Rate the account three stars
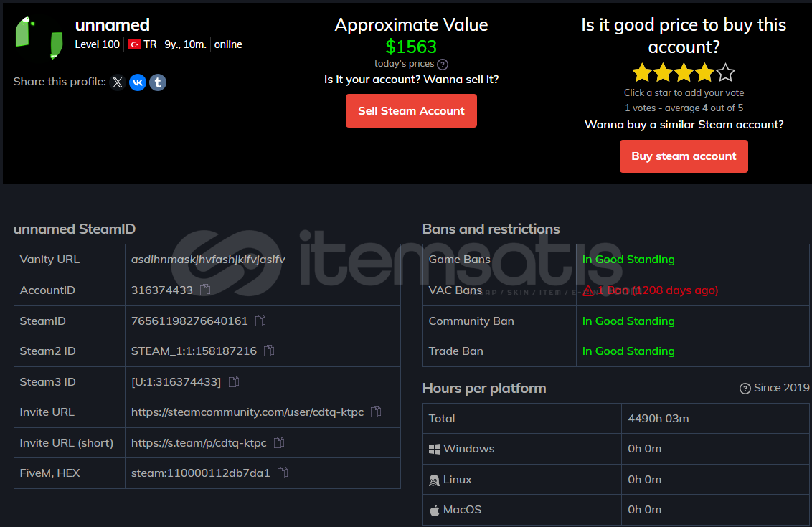Image resolution: width=812 pixels, height=527 pixels. (684, 72)
